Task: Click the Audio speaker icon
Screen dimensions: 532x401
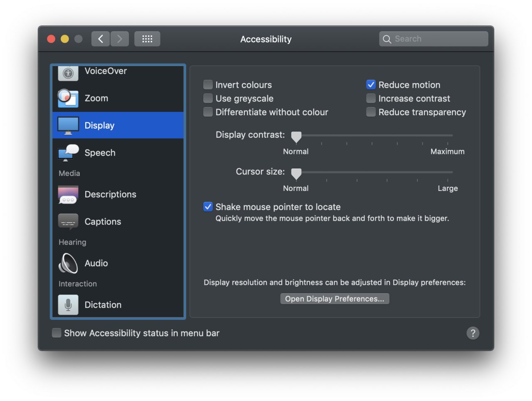Action: [68, 263]
